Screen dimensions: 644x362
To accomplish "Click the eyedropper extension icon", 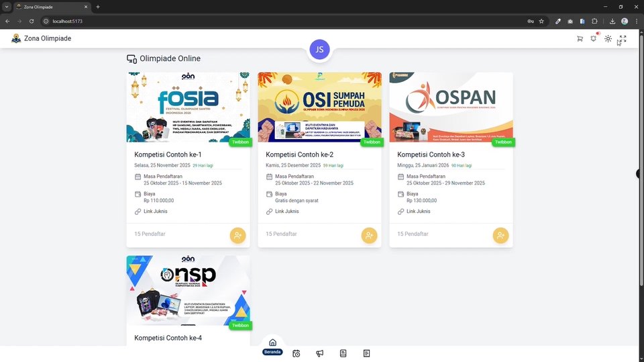I will 557,21.
